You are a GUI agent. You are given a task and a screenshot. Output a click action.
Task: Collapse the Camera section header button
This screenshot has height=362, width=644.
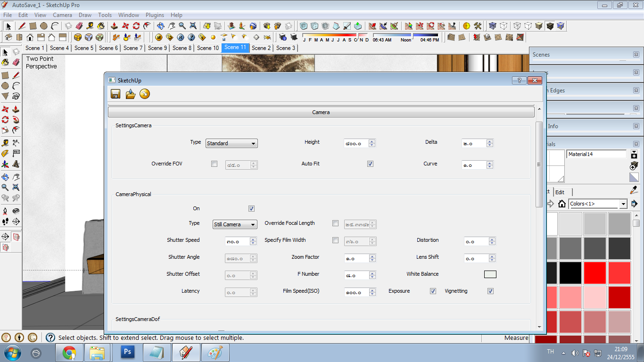click(x=321, y=112)
